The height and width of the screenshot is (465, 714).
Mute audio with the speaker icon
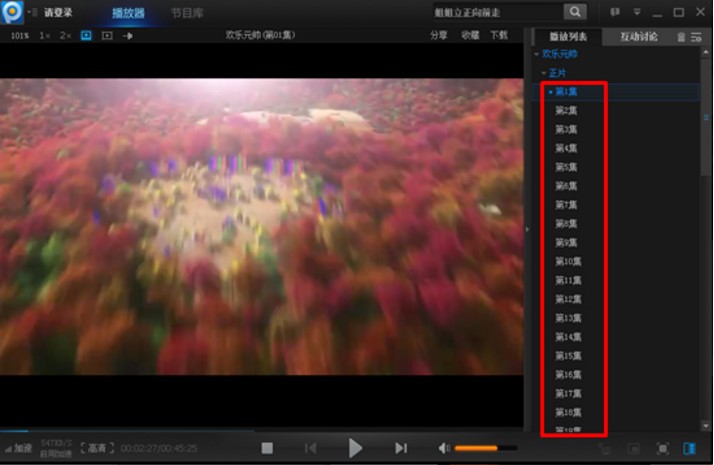(x=444, y=448)
